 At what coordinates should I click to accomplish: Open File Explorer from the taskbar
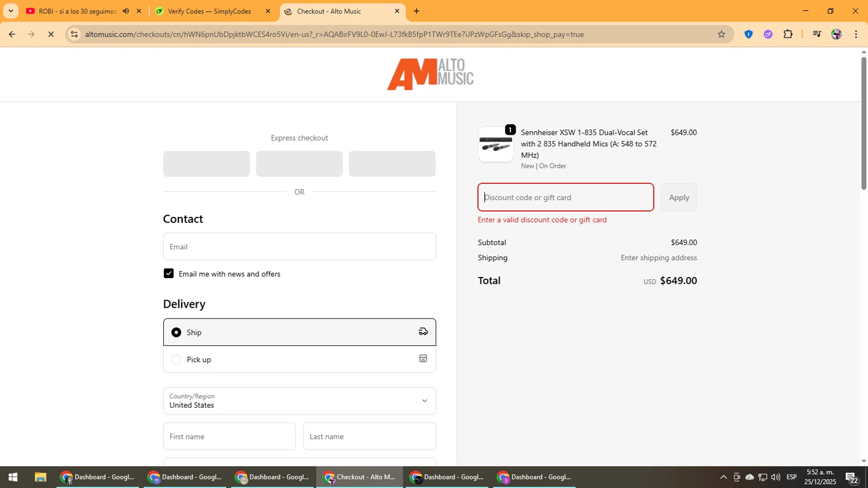(40, 477)
